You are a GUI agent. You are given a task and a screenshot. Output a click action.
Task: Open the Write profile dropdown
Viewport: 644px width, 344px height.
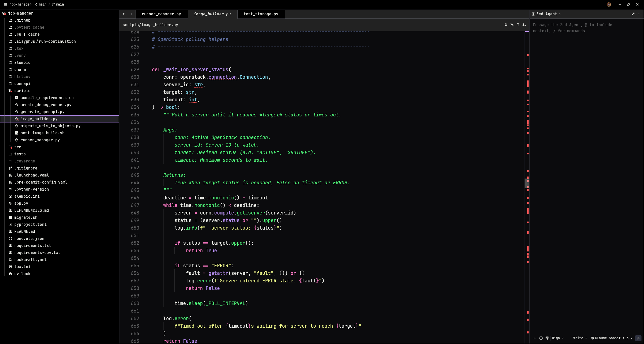(580, 338)
